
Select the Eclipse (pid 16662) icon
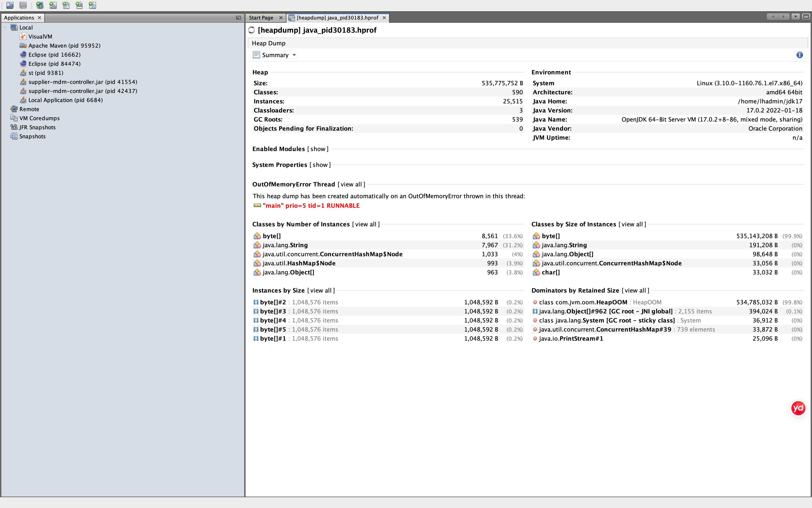23,54
